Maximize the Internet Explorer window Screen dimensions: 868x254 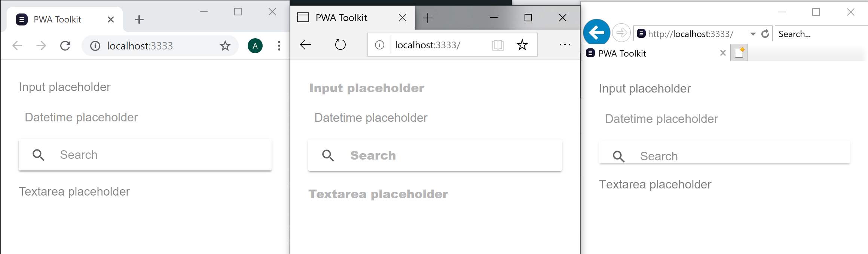click(816, 12)
